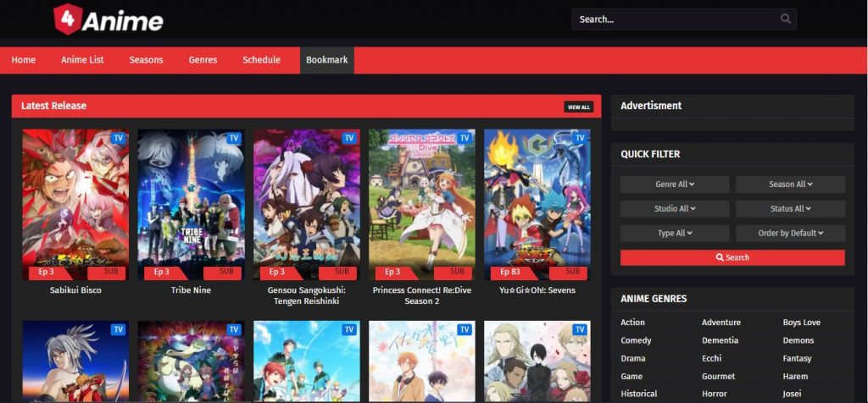Viewport: 868px width, 403px height.
Task: Open the Schedule menu item
Action: coord(261,60)
